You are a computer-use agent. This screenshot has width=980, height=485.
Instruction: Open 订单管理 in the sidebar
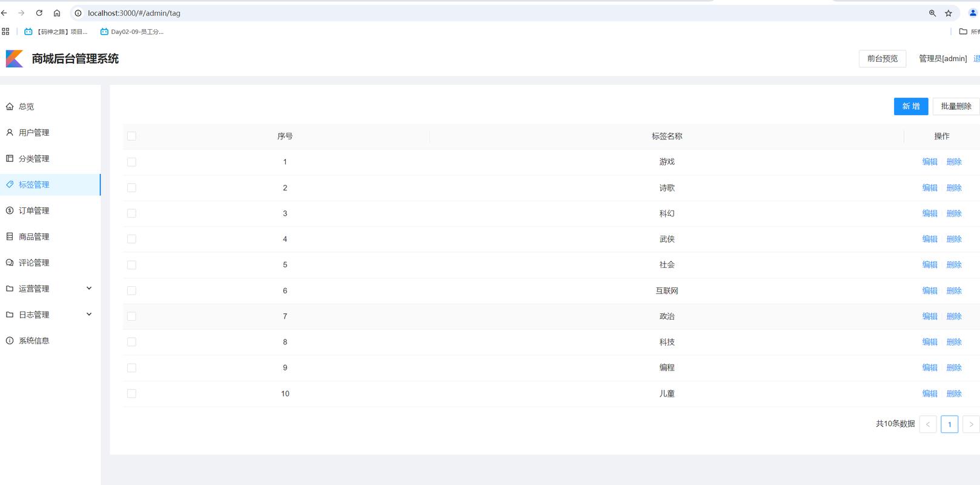pos(50,211)
